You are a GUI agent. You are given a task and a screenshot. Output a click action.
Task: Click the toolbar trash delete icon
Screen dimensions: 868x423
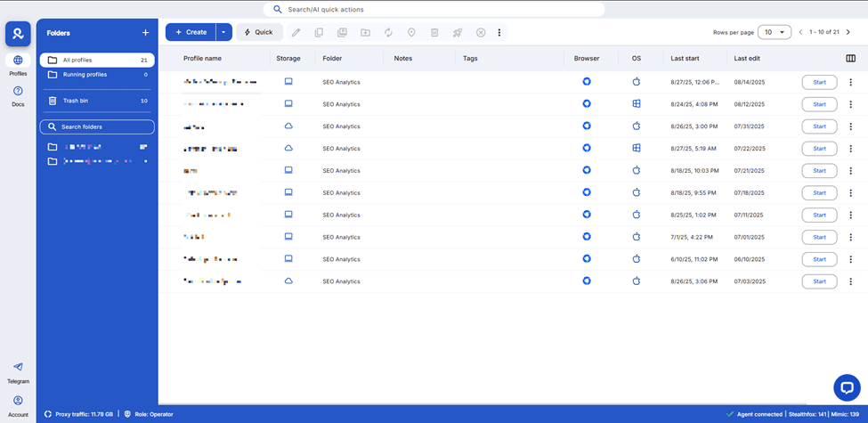(434, 33)
